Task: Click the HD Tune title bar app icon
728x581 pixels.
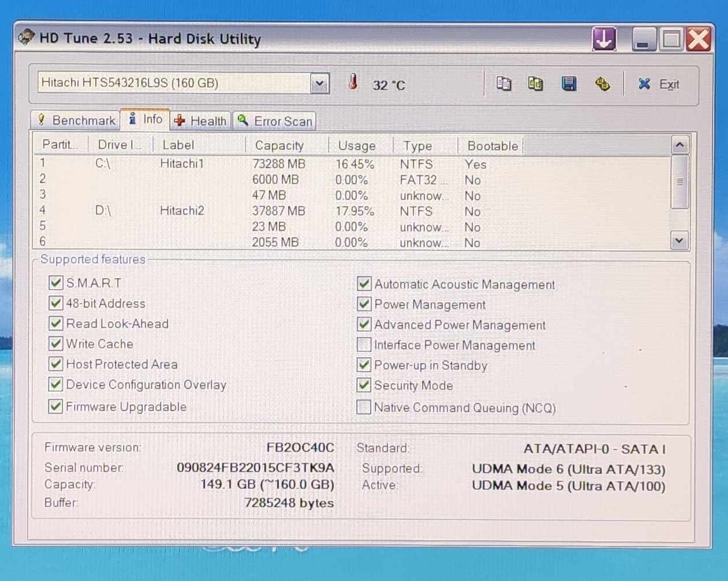Action: pos(26,38)
